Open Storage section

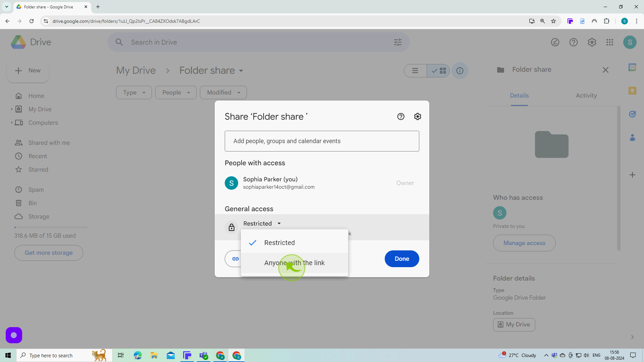tap(39, 217)
